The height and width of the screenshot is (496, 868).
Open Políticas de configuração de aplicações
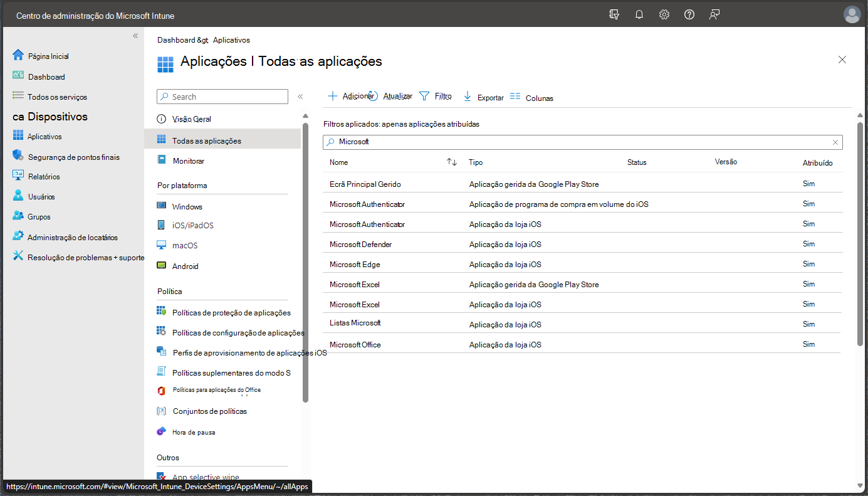(238, 332)
